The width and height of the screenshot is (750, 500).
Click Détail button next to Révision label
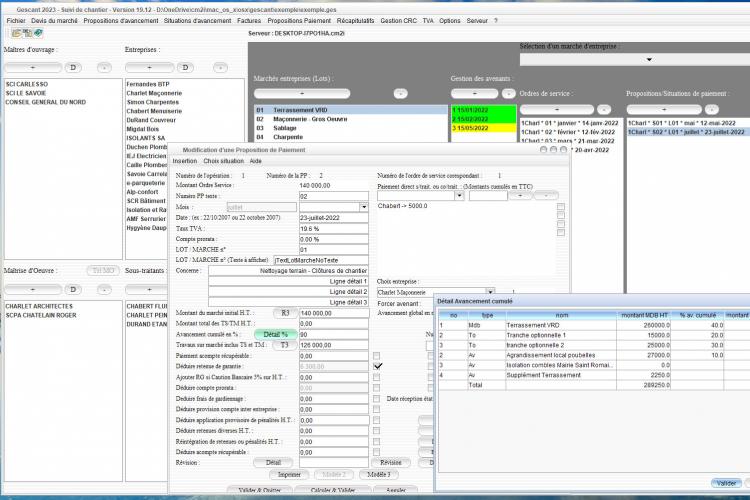[273, 463]
